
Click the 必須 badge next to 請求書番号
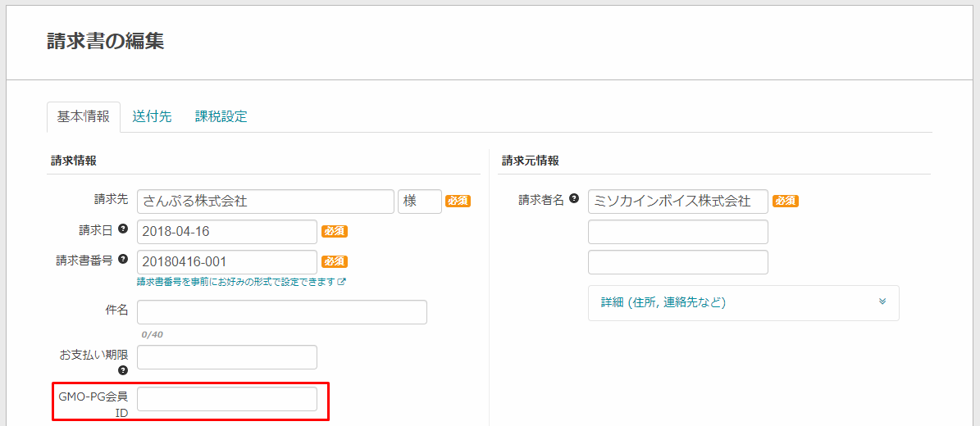click(x=335, y=261)
